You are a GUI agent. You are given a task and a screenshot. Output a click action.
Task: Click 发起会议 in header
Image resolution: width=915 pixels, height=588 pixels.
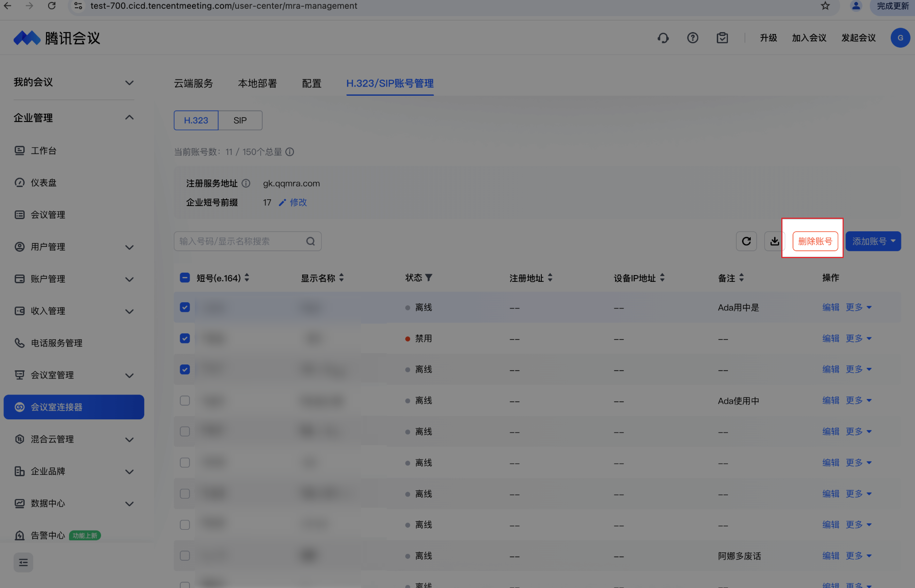(859, 38)
